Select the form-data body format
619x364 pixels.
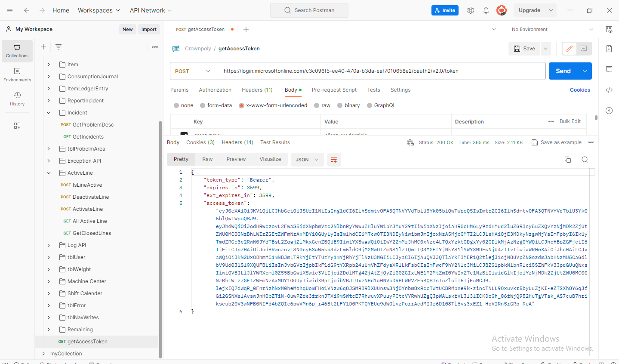click(216, 105)
